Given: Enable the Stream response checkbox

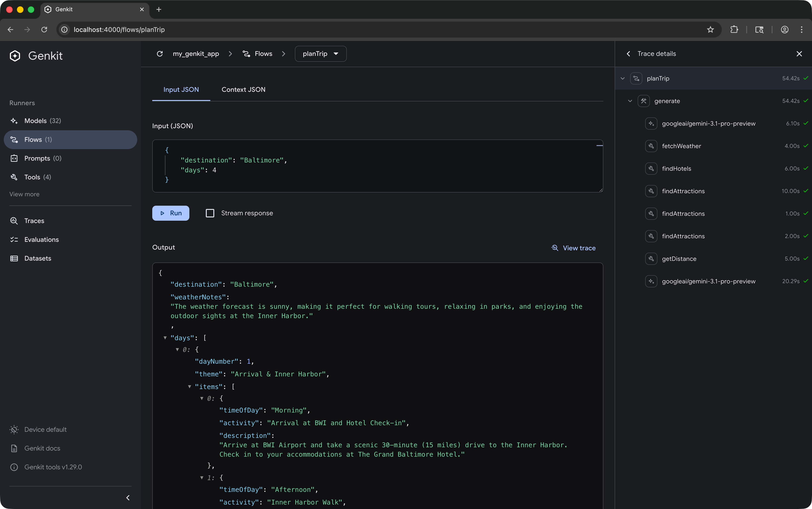Looking at the screenshot, I should [210, 213].
